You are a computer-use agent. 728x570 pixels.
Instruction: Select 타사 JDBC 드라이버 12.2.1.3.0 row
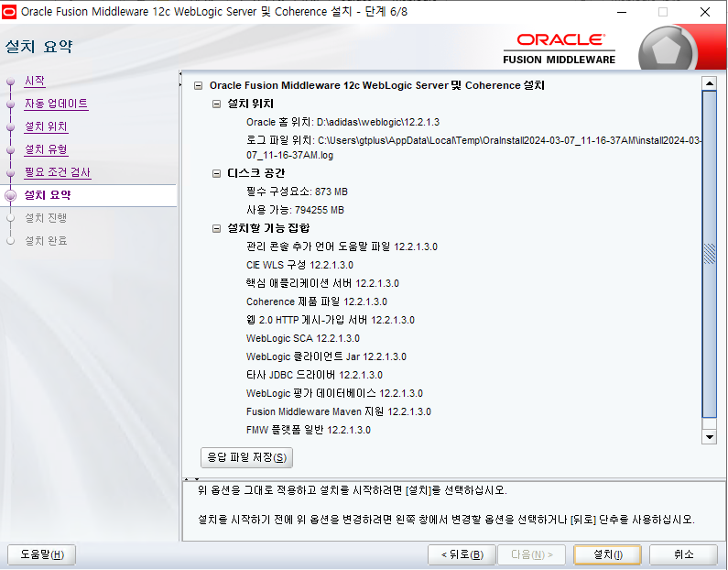(314, 375)
